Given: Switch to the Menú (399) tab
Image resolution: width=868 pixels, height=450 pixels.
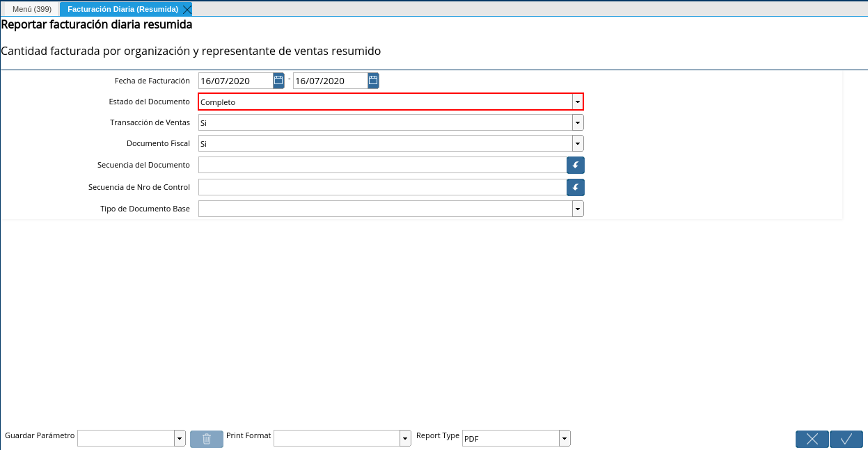Looking at the screenshot, I should pyautogui.click(x=32, y=9).
